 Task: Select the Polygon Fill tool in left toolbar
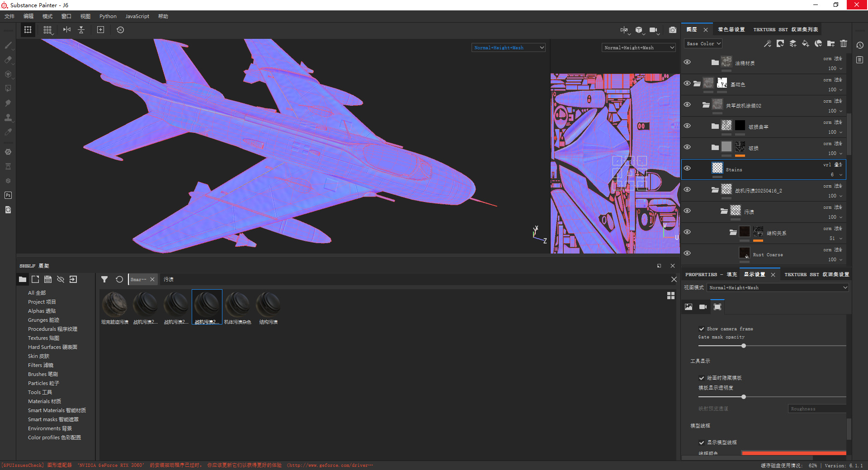click(x=8, y=89)
